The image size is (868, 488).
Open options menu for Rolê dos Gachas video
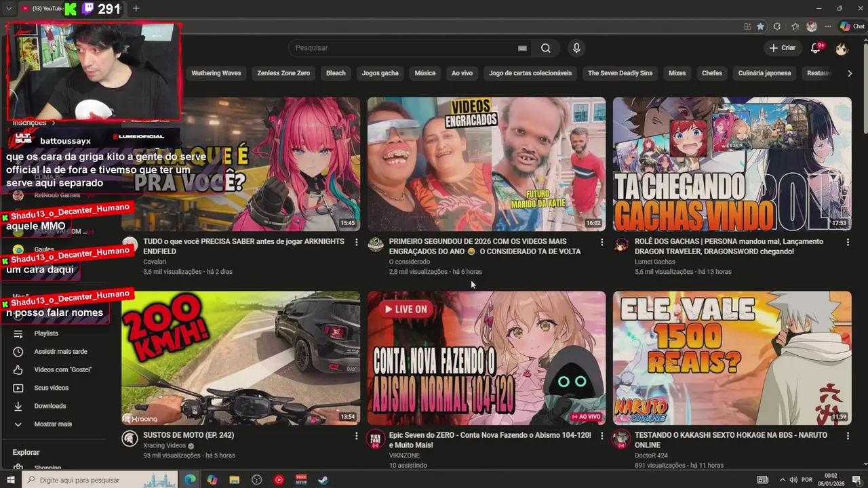pyautogui.click(x=847, y=242)
